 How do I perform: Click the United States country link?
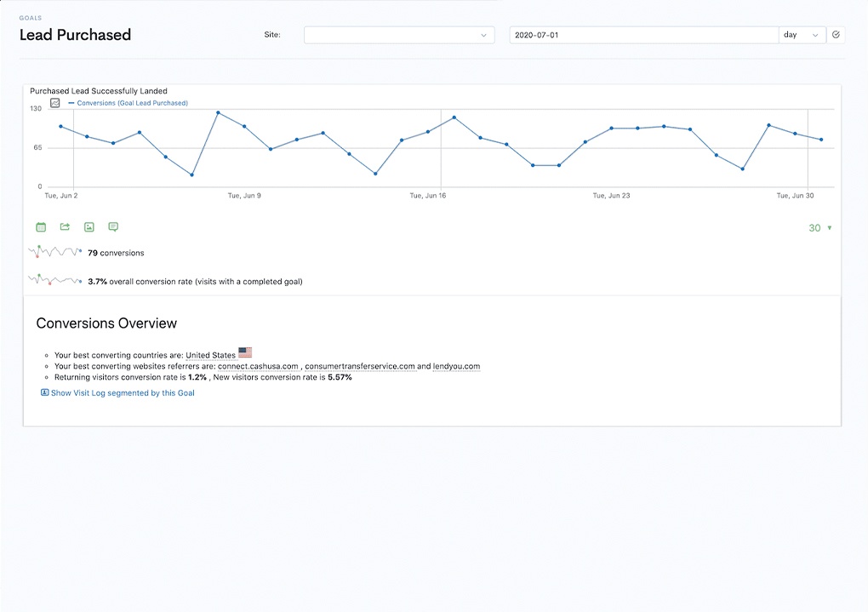tap(210, 355)
